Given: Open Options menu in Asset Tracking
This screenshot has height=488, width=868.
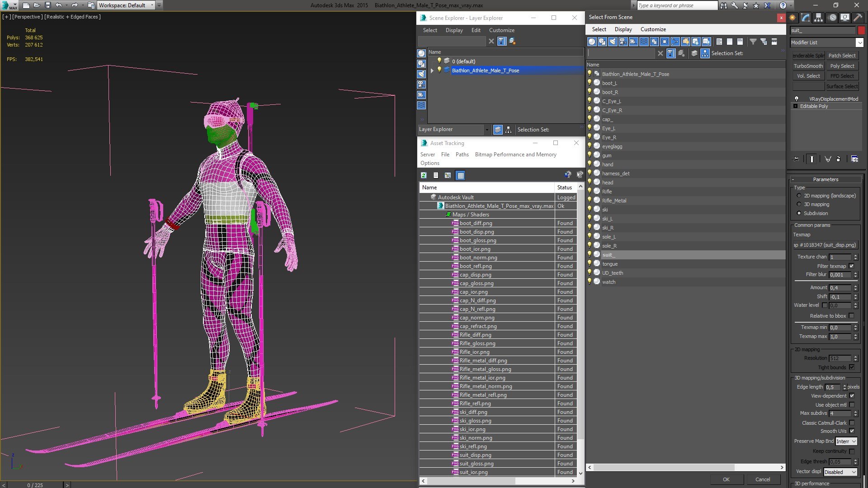Looking at the screenshot, I should [x=429, y=163].
